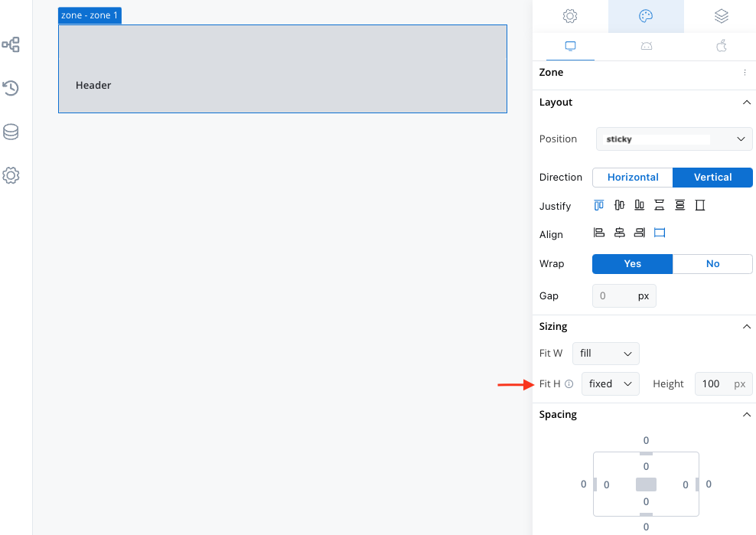Align items to left

point(599,233)
